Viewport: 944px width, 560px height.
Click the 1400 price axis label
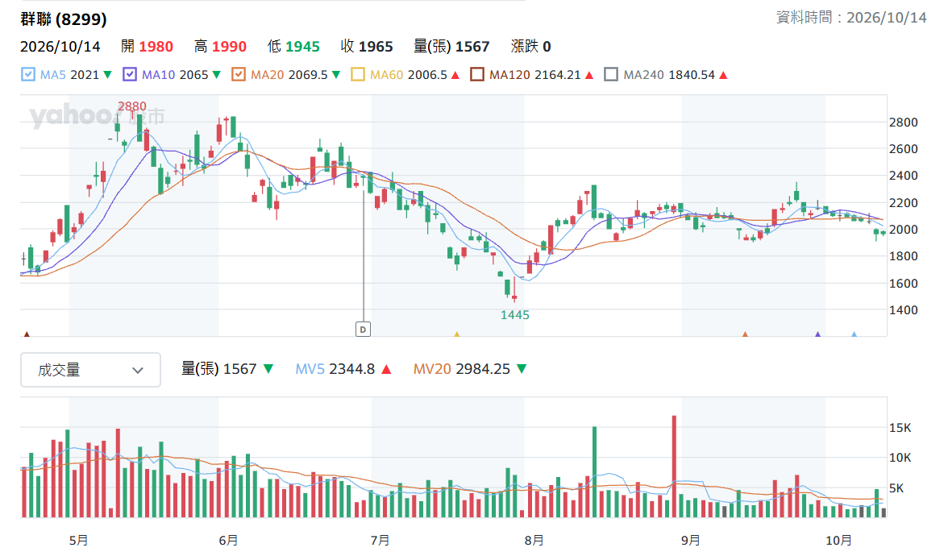[x=904, y=309]
